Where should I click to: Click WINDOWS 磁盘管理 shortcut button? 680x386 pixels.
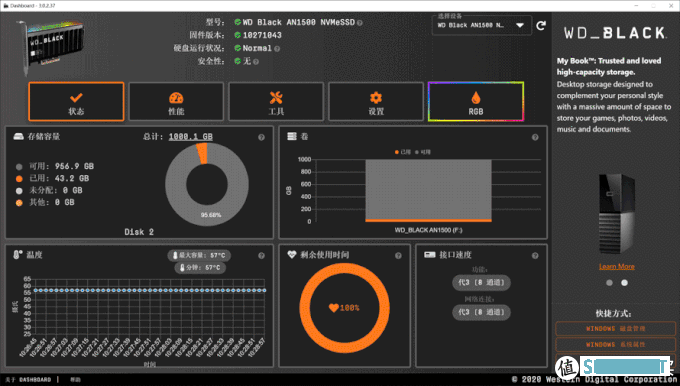click(x=615, y=329)
